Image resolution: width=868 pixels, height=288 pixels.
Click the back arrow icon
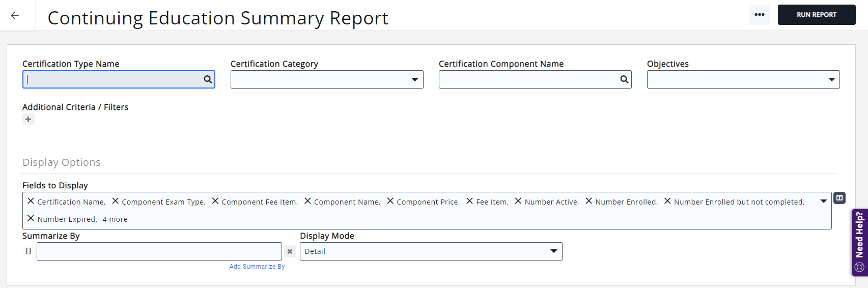15,15
